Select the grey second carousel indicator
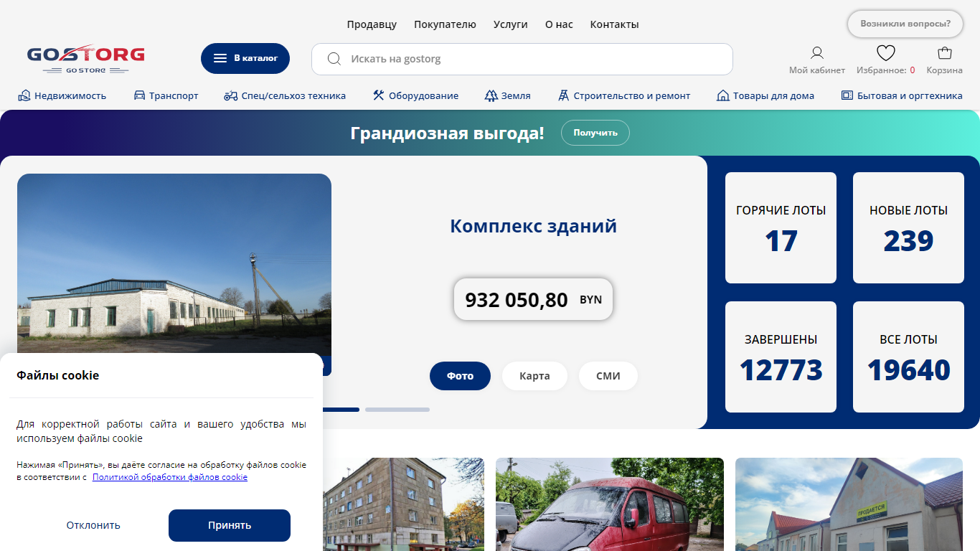This screenshot has width=980, height=551. [x=397, y=410]
